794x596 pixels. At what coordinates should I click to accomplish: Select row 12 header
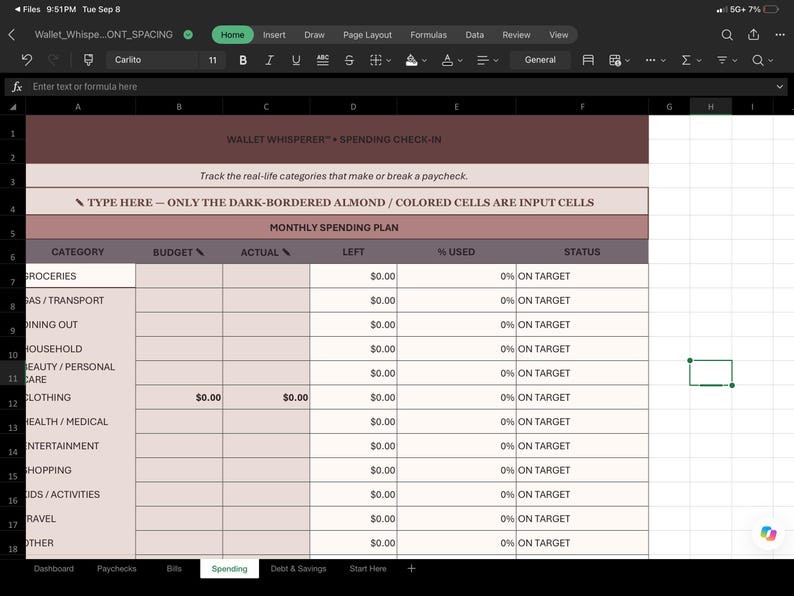(x=13, y=398)
